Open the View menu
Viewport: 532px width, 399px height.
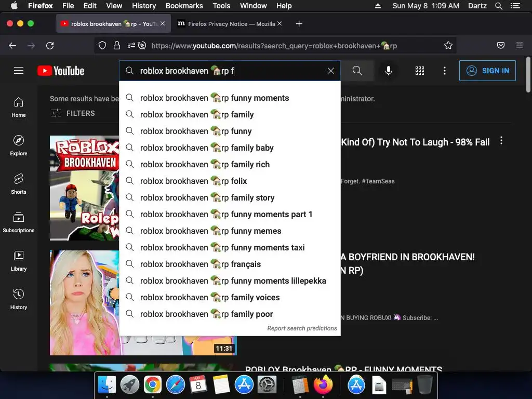point(114,6)
